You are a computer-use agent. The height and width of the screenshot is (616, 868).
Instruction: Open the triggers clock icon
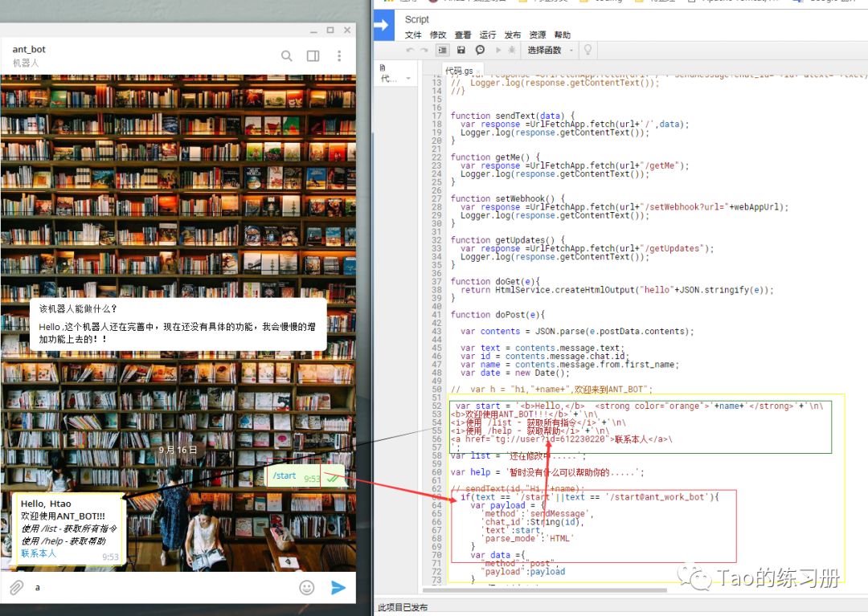pyautogui.click(x=480, y=50)
